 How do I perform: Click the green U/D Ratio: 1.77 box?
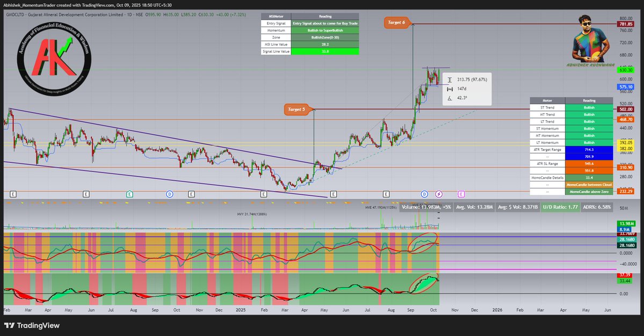coord(560,207)
